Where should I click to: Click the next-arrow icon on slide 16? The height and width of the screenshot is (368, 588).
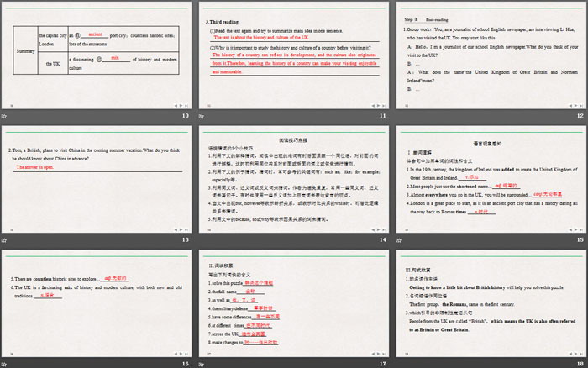point(181,354)
